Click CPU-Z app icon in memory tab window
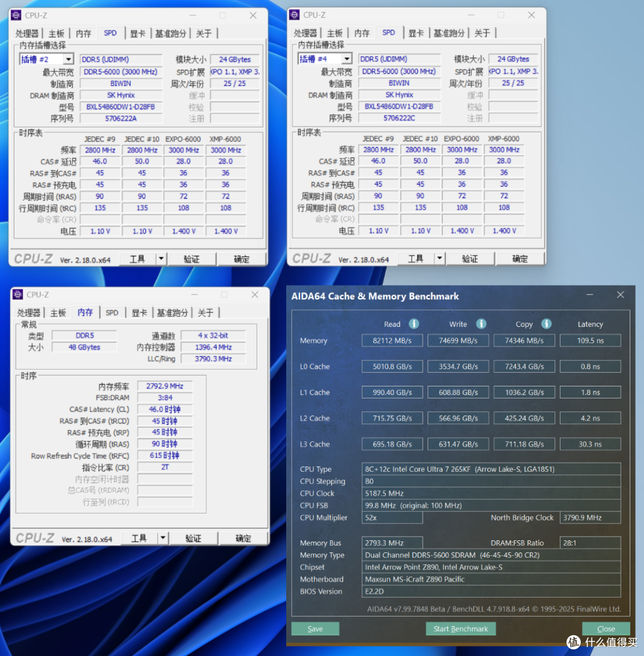This screenshot has width=644, height=656. click(x=17, y=295)
